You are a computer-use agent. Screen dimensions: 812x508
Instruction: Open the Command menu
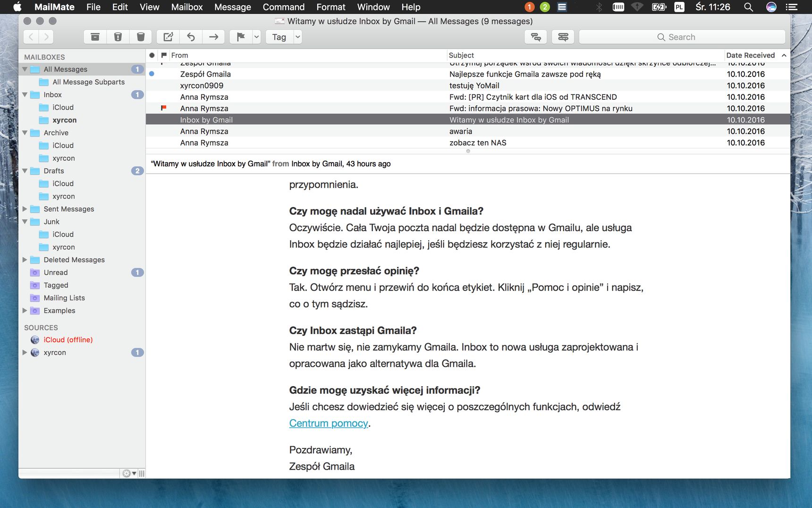point(284,7)
